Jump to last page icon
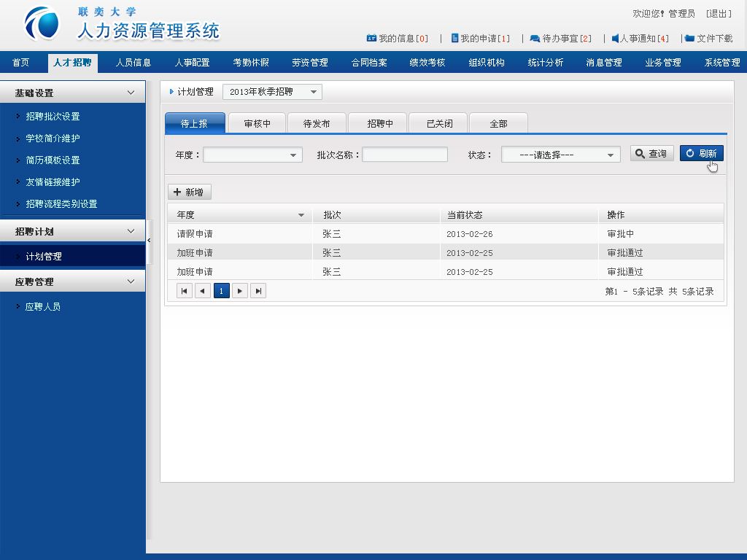Screen dimensions: 747x560 pos(258,291)
